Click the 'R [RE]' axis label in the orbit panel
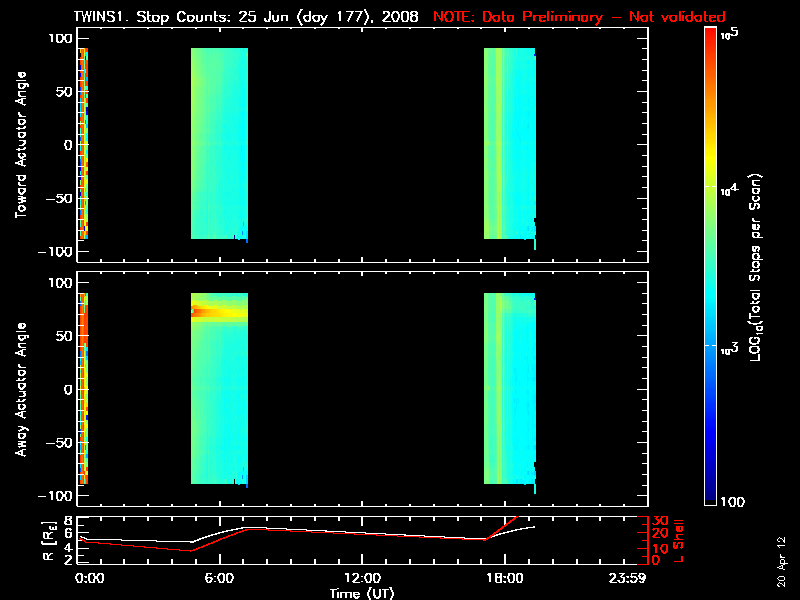Viewport: 800px width, 600px height. tap(49, 541)
